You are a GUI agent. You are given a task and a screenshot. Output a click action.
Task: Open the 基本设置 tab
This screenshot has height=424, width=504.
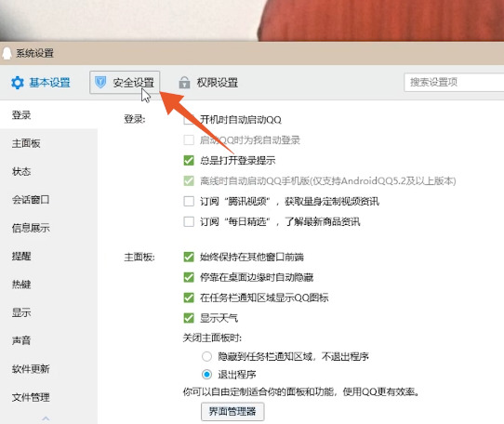pos(41,83)
